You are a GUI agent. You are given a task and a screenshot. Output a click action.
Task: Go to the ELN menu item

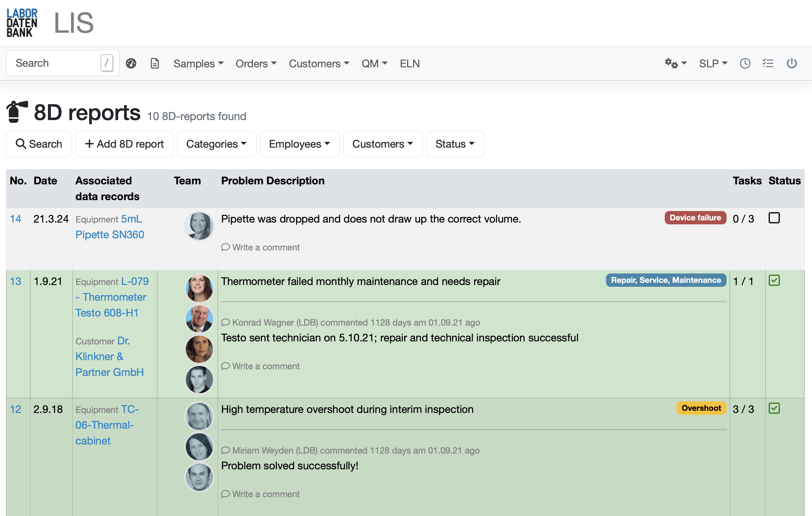[409, 63]
